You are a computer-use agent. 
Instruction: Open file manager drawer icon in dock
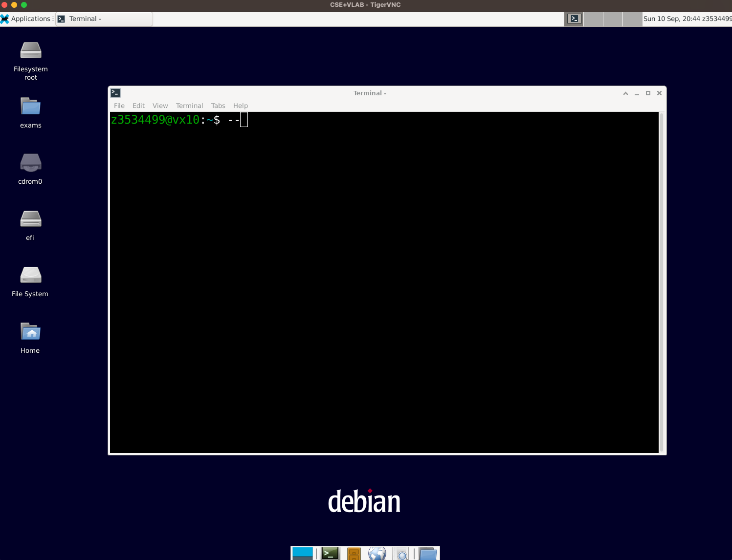[354, 554]
